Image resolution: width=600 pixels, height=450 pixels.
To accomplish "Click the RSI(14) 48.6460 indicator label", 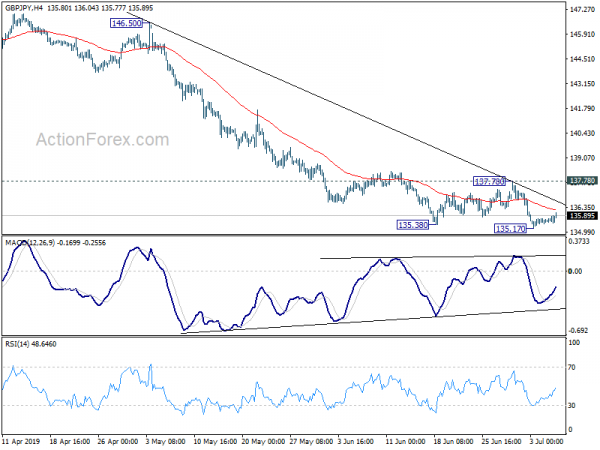I will click(x=31, y=344).
